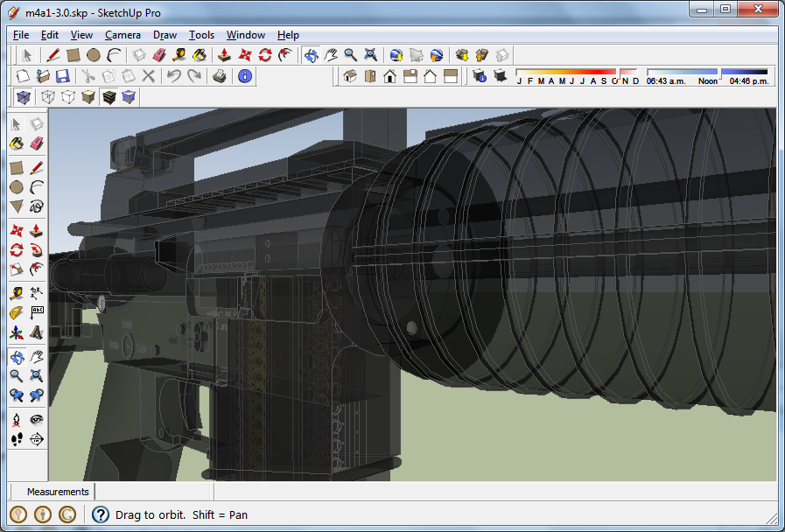Save the model with the floppy disk icon
This screenshot has width=785, height=532.
[x=63, y=76]
